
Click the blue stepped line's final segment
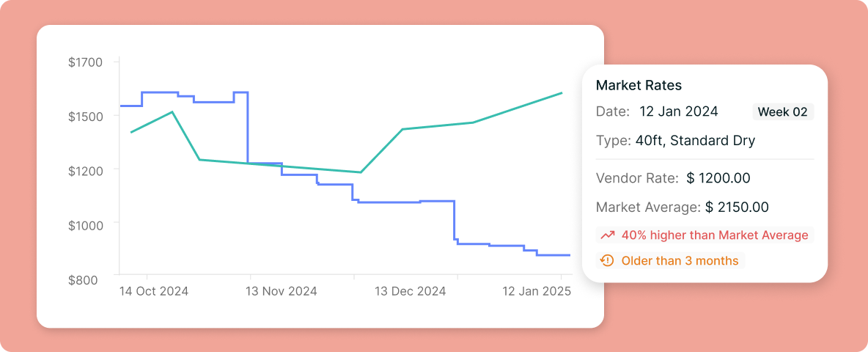553,255
